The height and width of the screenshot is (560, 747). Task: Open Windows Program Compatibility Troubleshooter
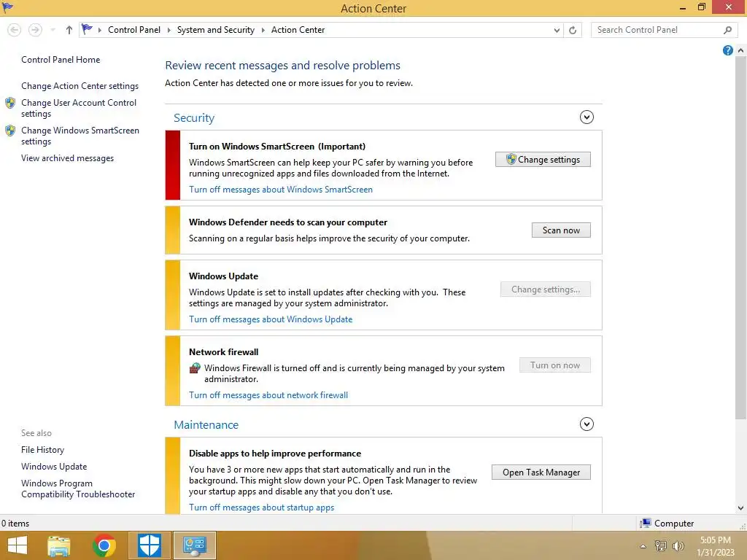(77, 489)
